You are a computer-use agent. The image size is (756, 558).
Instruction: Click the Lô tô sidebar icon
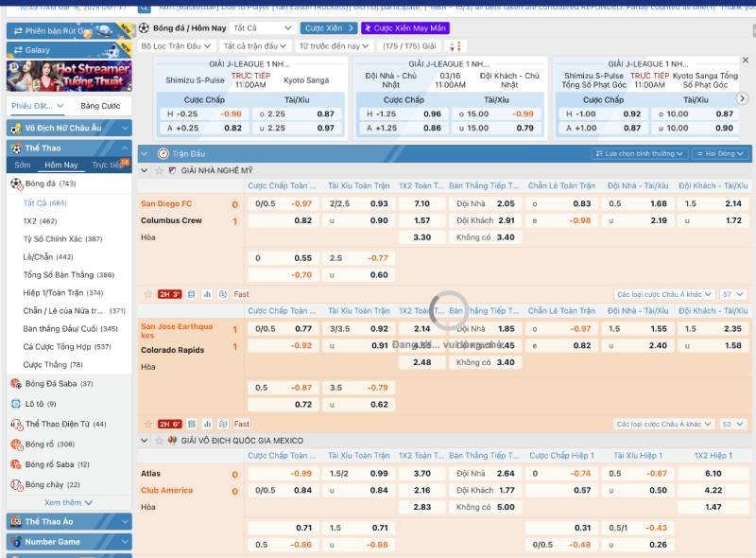[x=16, y=403]
